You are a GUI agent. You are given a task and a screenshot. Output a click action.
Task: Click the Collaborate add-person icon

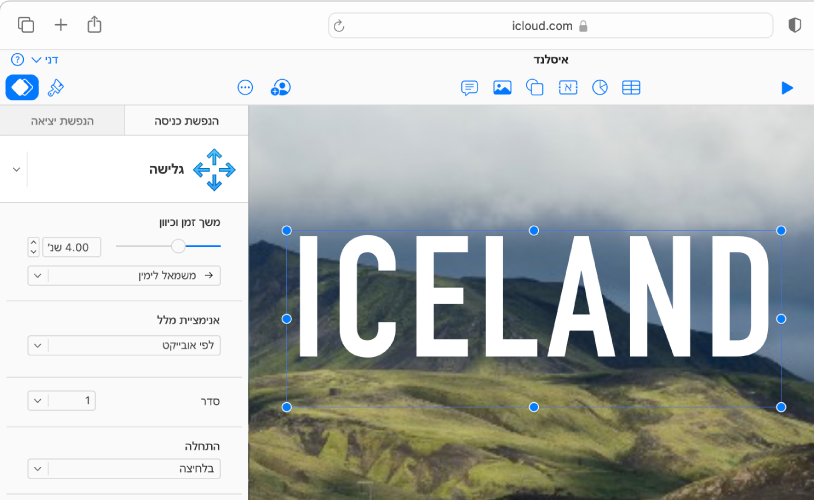pos(281,87)
